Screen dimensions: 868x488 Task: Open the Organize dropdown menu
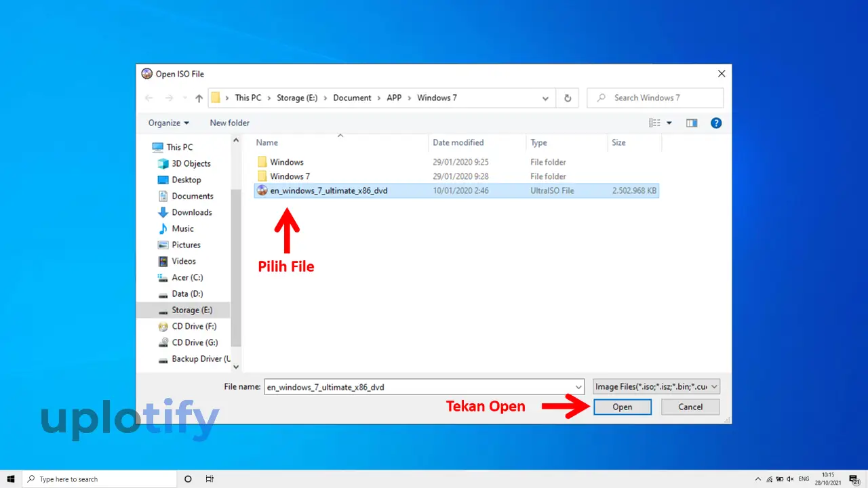(x=169, y=123)
